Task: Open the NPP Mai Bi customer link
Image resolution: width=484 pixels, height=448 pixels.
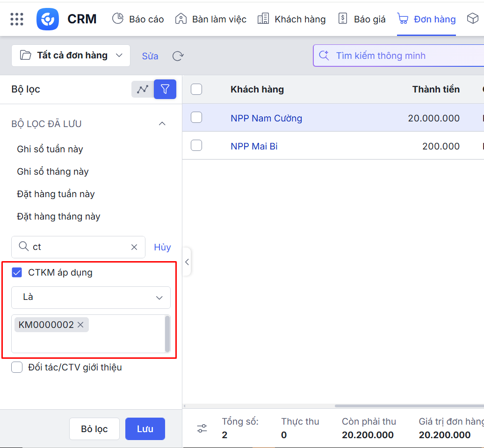Action: 254,146
